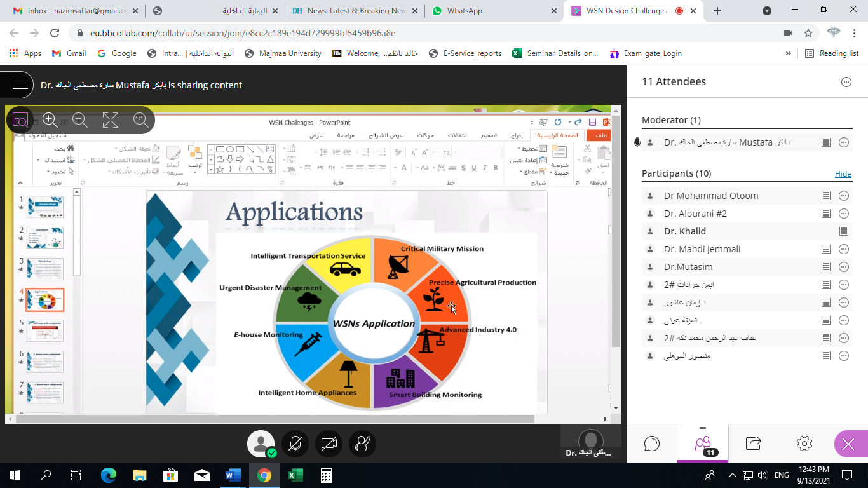Open the Word app on the taskbar
868x488 pixels.
[233, 475]
